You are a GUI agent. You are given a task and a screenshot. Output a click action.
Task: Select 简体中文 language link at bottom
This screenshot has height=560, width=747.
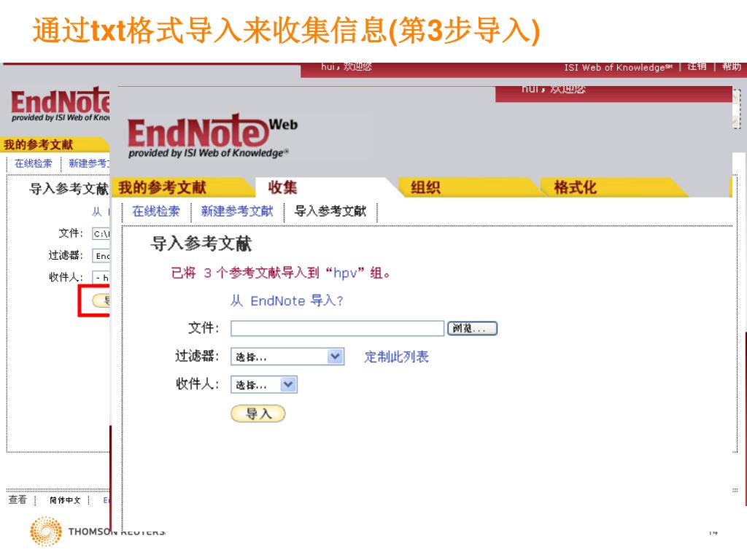[x=65, y=500]
